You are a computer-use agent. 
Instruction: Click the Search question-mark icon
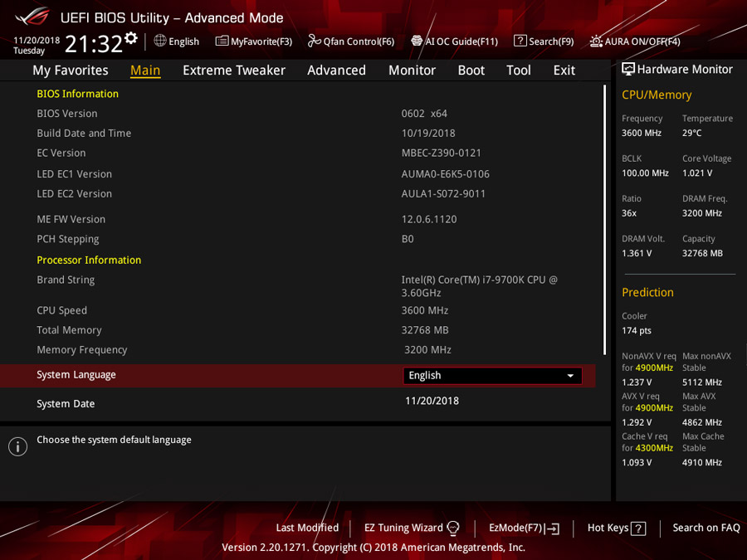click(520, 41)
